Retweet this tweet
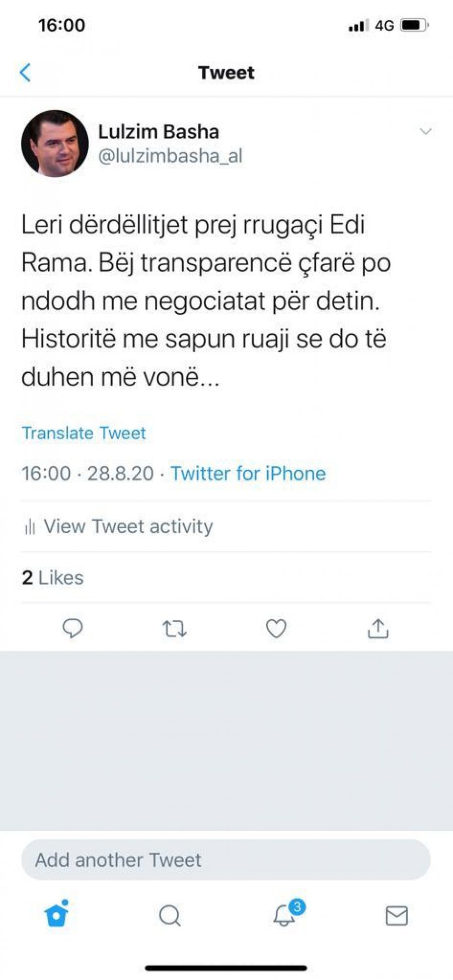453x980 pixels. pos(175,629)
